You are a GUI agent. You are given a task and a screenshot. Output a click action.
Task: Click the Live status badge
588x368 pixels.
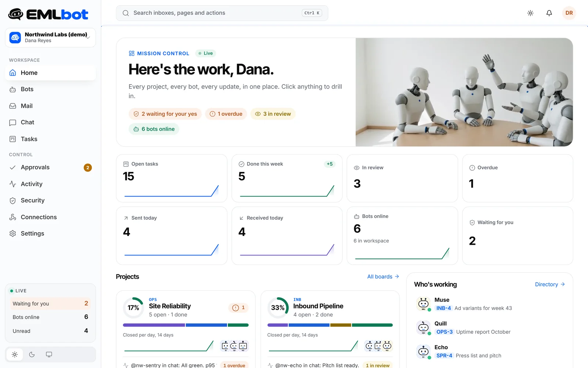(205, 53)
